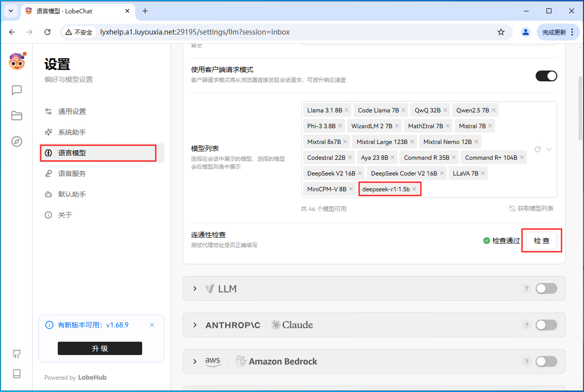
Task: Open 默认助手 in settings menu
Action: tap(102, 194)
